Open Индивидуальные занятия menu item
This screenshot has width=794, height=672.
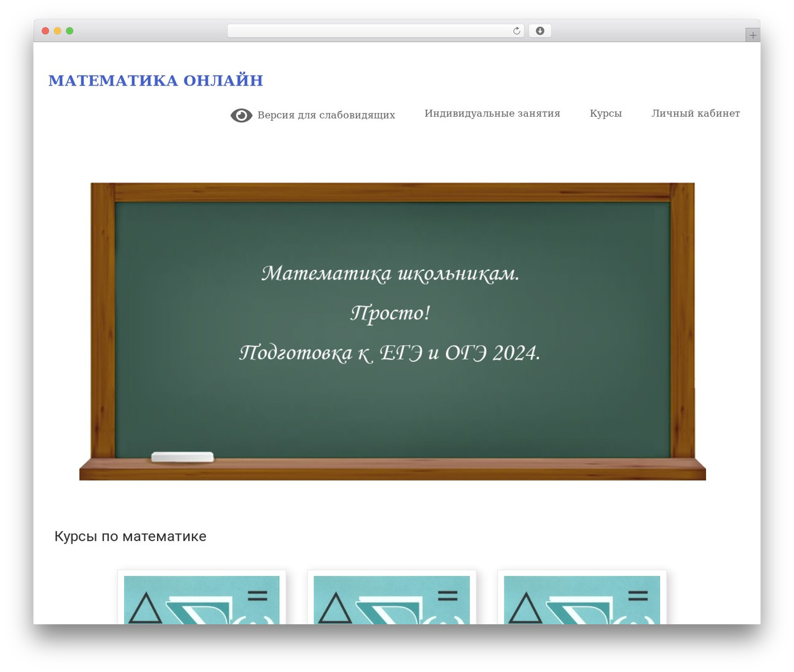coord(493,113)
